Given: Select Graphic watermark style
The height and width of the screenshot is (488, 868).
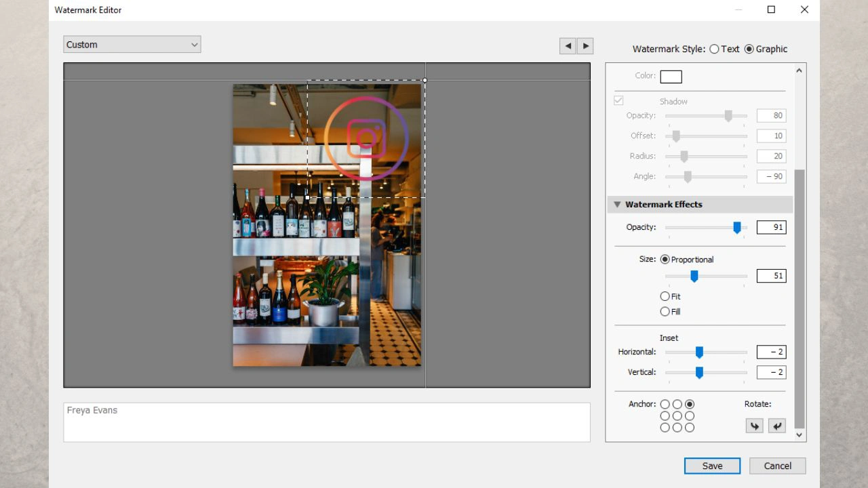Looking at the screenshot, I should [x=749, y=49].
